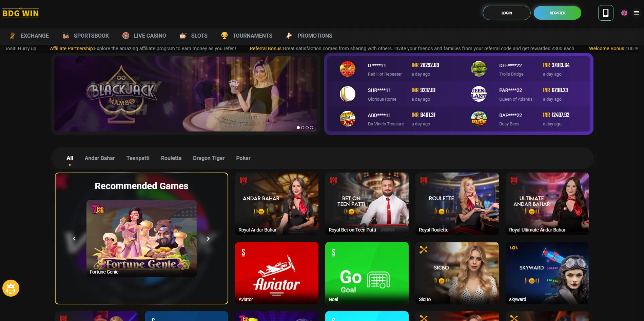This screenshot has height=321, width=644.
Task: Open the chat support robot icon
Action: pos(11,288)
